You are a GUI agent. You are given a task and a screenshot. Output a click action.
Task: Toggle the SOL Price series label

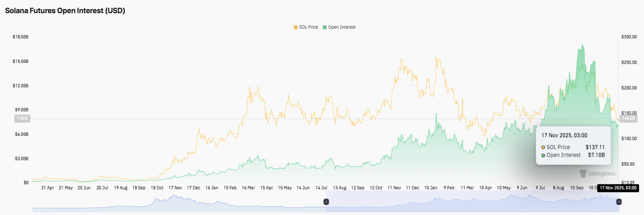click(308, 27)
